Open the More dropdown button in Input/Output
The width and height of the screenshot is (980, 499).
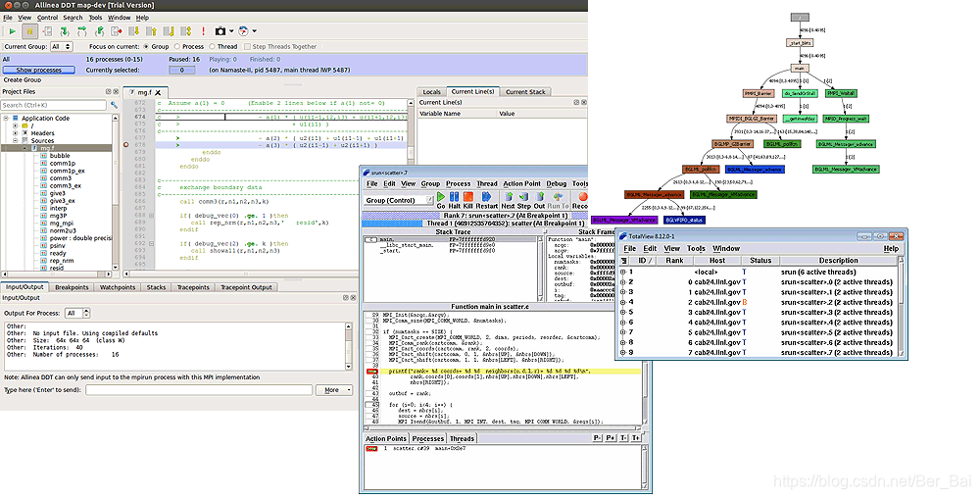click(334, 389)
